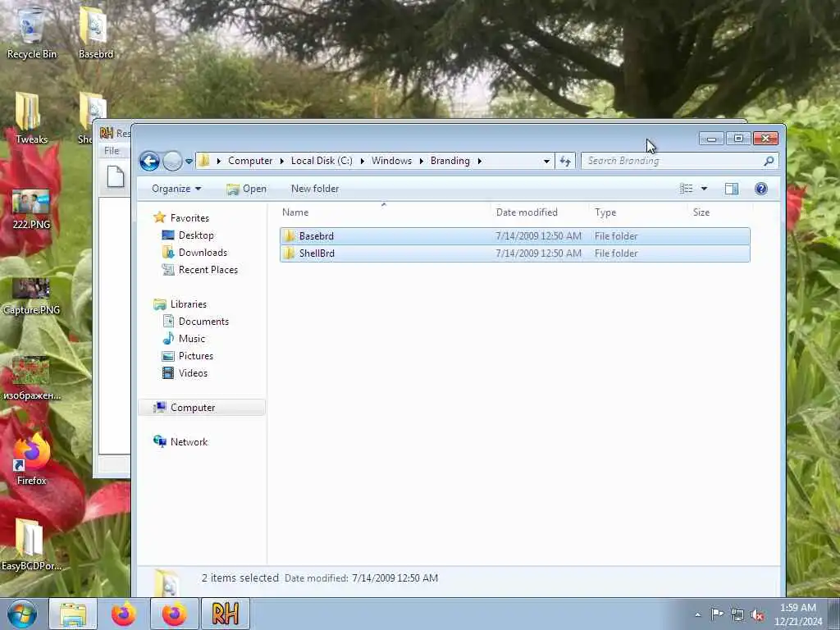
Task: Sort by the Name column header
Action: (383, 212)
